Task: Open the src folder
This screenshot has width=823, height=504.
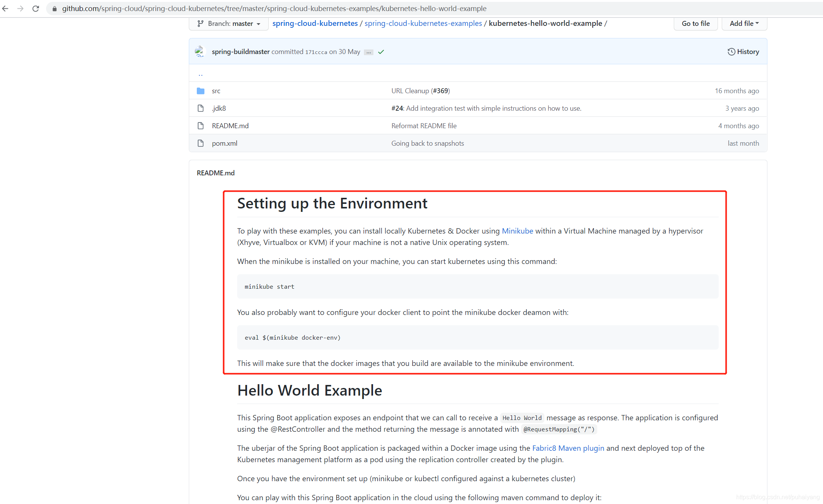Action: [216, 91]
